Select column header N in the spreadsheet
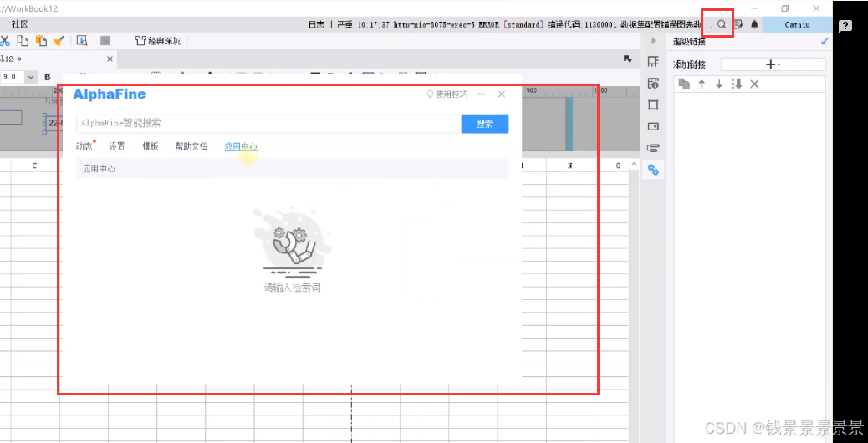868x443 pixels. pos(570,165)
